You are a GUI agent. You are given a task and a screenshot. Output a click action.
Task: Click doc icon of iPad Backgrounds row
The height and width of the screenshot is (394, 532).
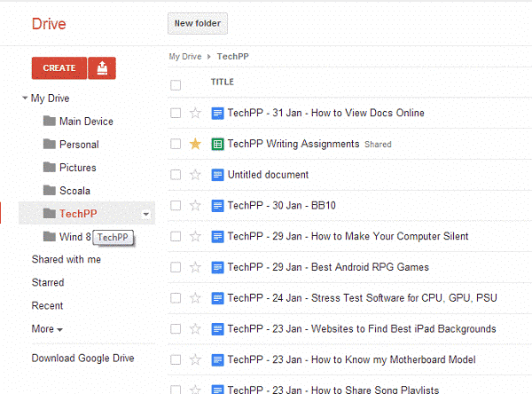(x=217, y=329)
